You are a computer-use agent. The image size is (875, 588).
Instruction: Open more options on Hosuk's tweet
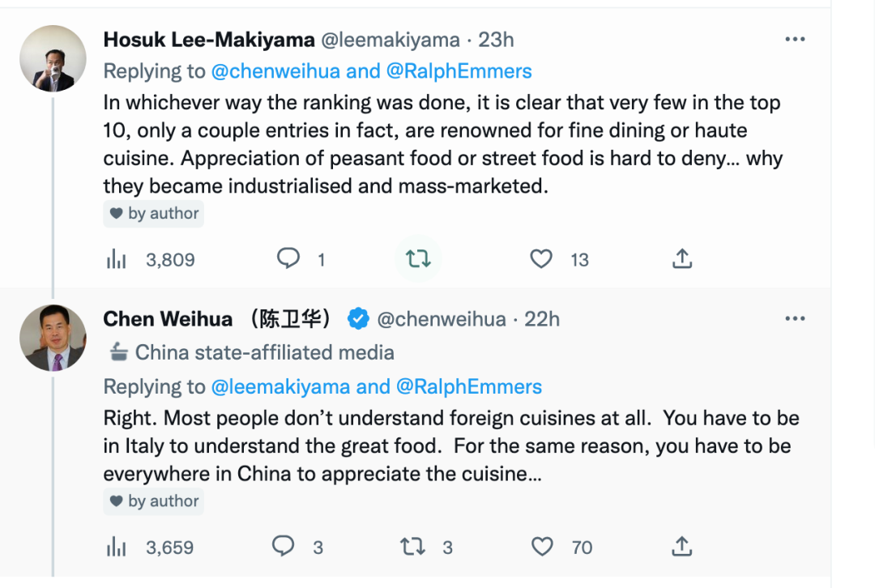point(795,39)
